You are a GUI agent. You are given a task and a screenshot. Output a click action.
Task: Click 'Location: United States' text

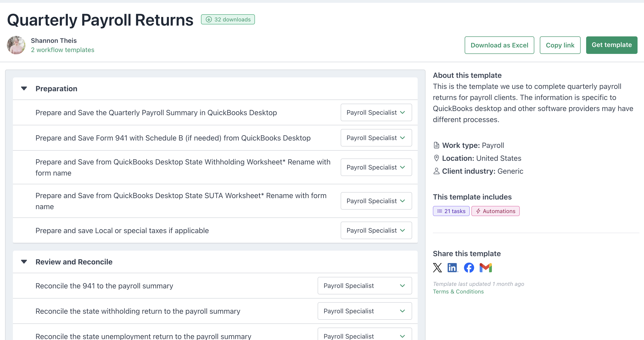click(482, 158)
